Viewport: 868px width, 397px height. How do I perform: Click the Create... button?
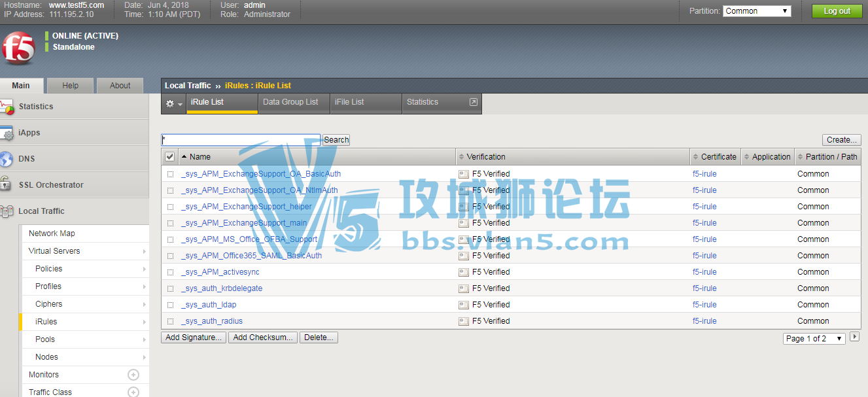pyautogui.click(x=842, y=140)
